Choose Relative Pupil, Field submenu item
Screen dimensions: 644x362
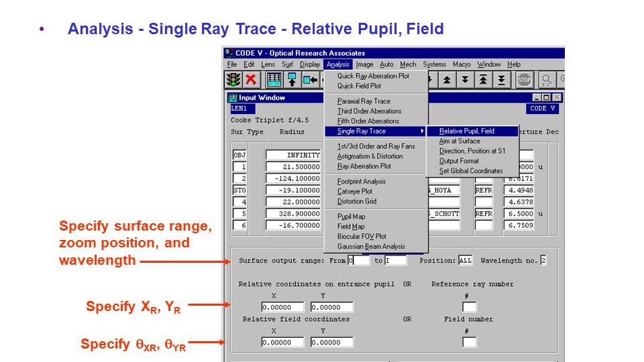(x=473, y=131)
